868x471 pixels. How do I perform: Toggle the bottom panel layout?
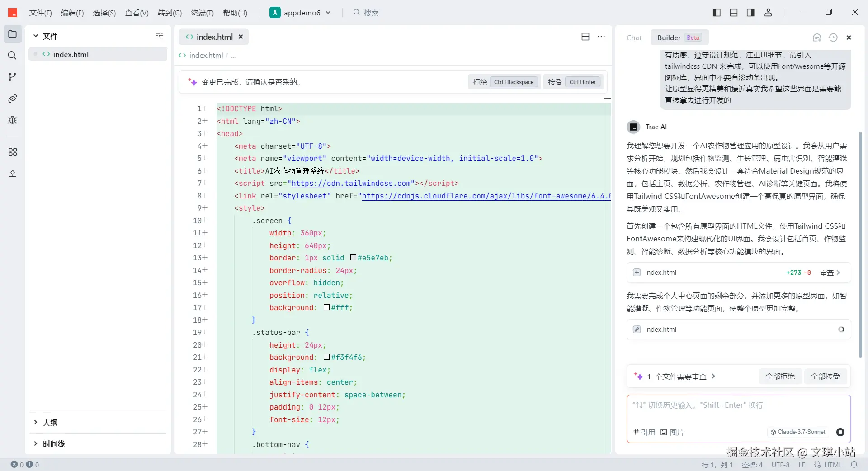[x=734, y=13]
